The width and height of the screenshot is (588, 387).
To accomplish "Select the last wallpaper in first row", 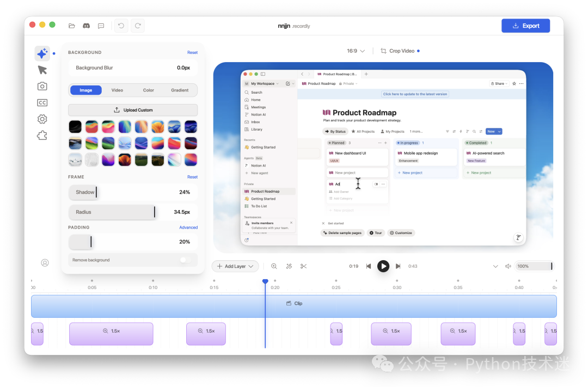I will (191, 127).
